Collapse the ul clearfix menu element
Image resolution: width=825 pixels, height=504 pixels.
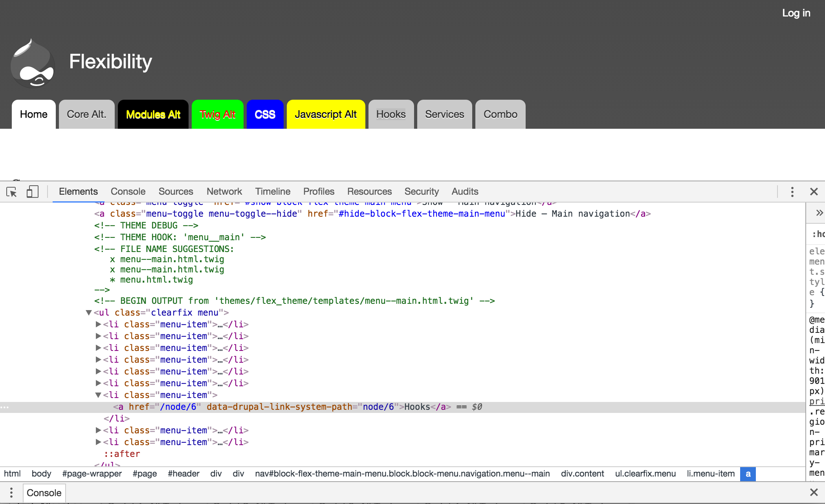(89, 312)
